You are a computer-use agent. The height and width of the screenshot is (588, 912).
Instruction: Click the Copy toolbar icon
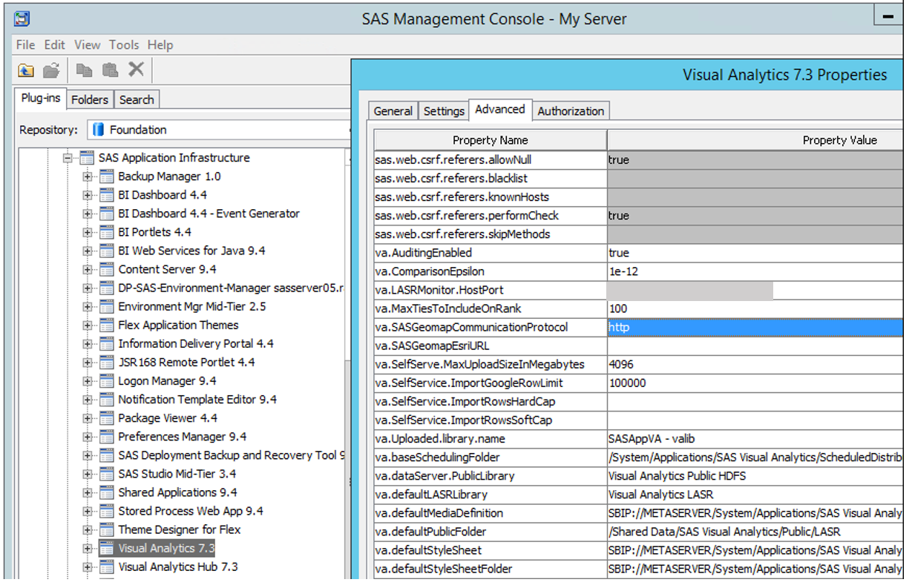click(85, 70)
